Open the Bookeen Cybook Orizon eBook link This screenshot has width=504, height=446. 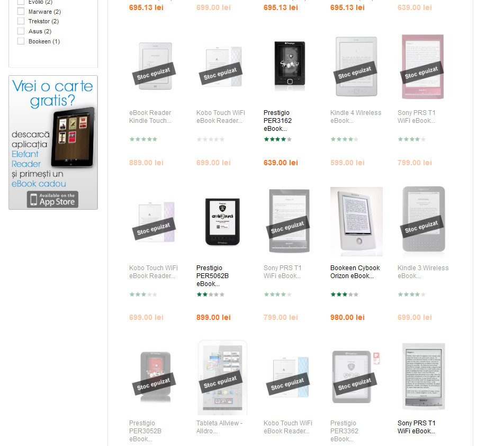(355, 272)
